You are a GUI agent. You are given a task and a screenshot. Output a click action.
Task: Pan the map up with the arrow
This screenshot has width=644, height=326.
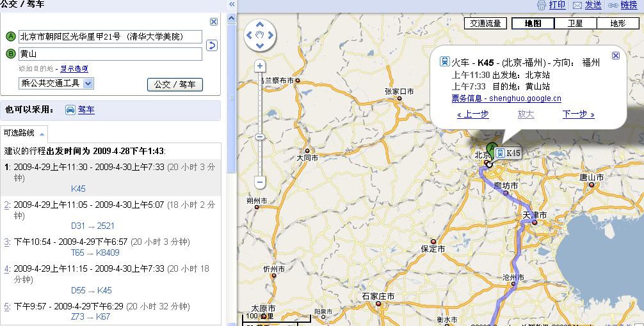pos(259,25)
